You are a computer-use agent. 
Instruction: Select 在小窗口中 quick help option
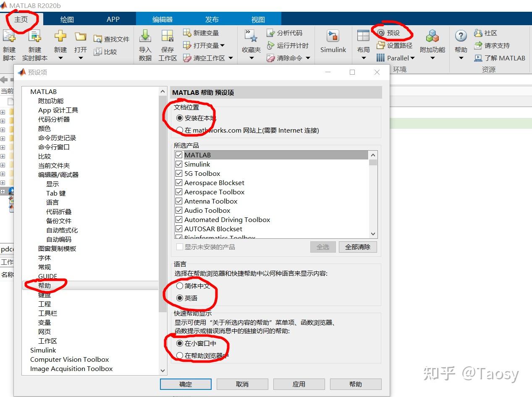tap(180, 343)
